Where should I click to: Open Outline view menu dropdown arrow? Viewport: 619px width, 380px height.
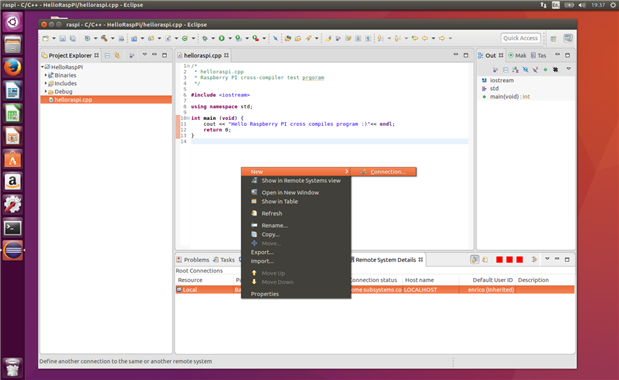coord(568,69)
